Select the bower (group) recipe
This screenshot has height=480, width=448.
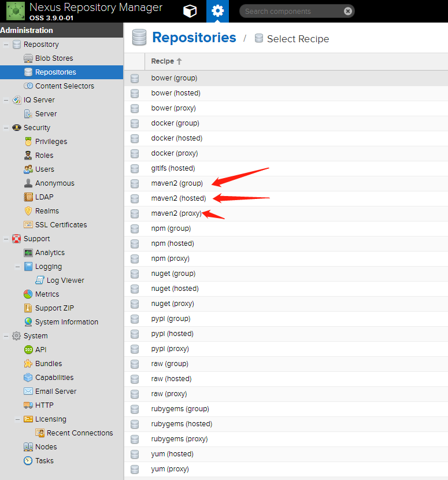tap(286, 78)
